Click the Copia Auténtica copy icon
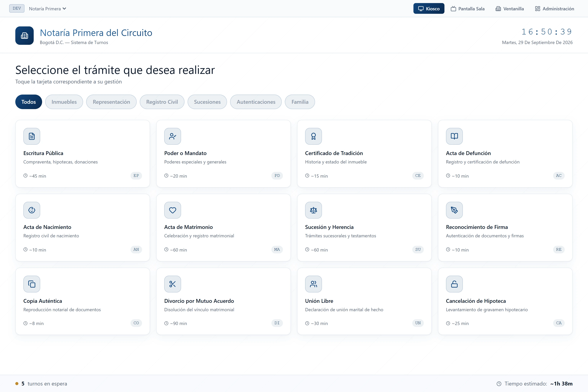588x392 pixels. [32, 284]
